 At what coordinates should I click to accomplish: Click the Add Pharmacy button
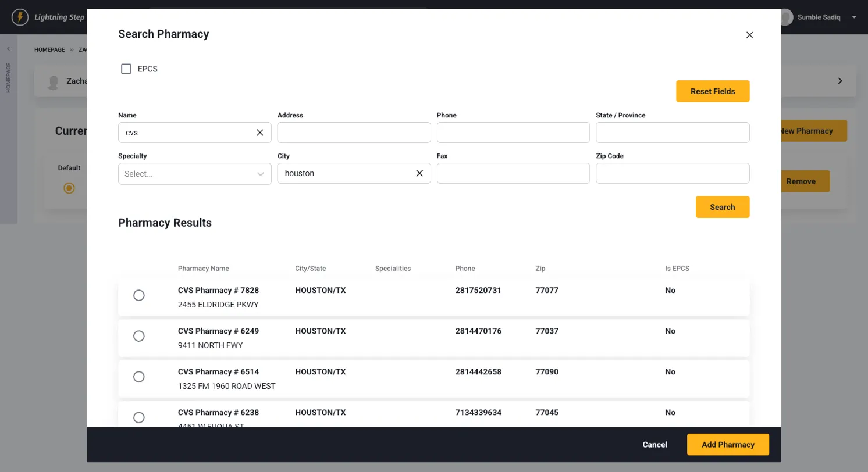(x=728, y=445)
